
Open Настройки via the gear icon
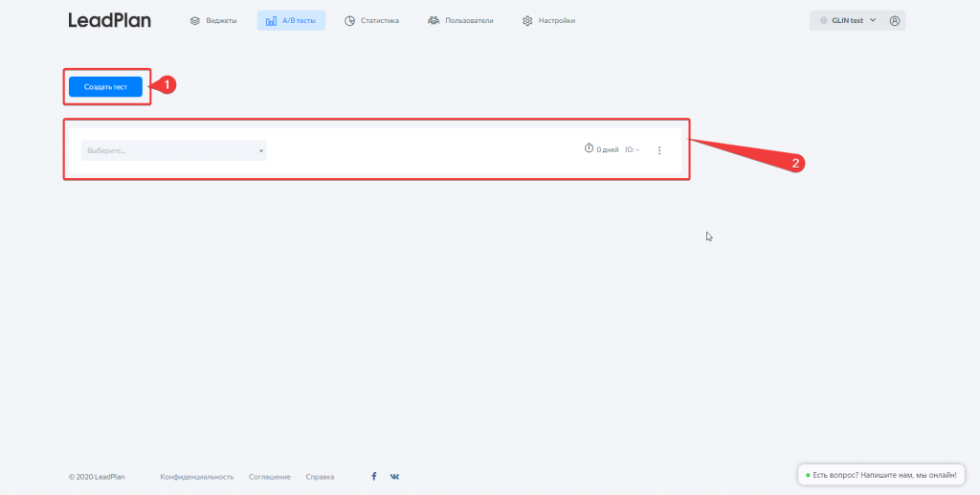coord(527,20)
